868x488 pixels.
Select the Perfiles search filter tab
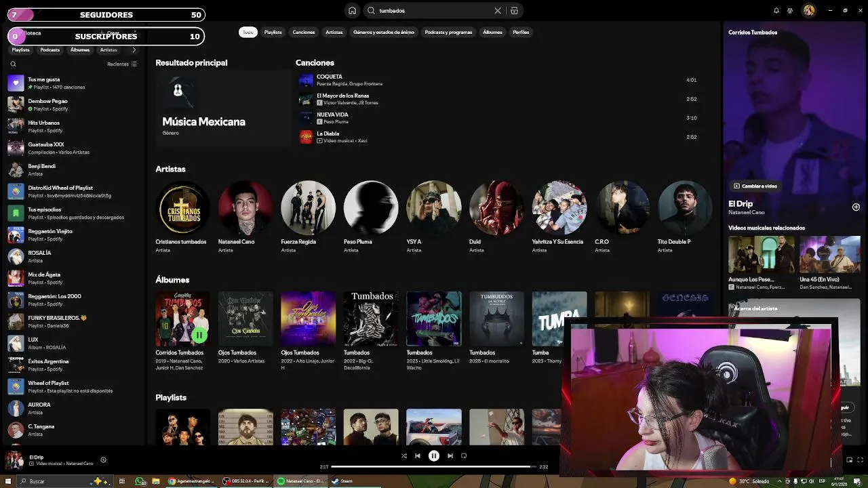point(521,32)
